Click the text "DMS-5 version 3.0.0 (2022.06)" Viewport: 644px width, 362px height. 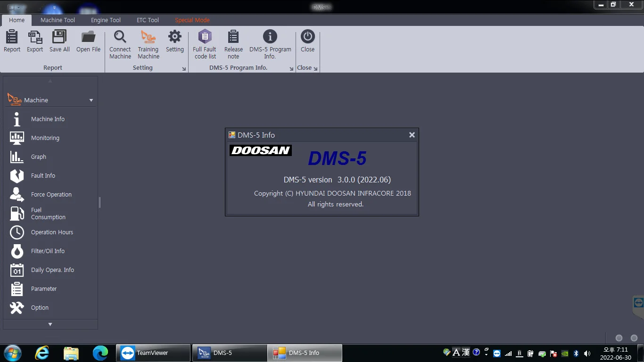tap(337, 180)
